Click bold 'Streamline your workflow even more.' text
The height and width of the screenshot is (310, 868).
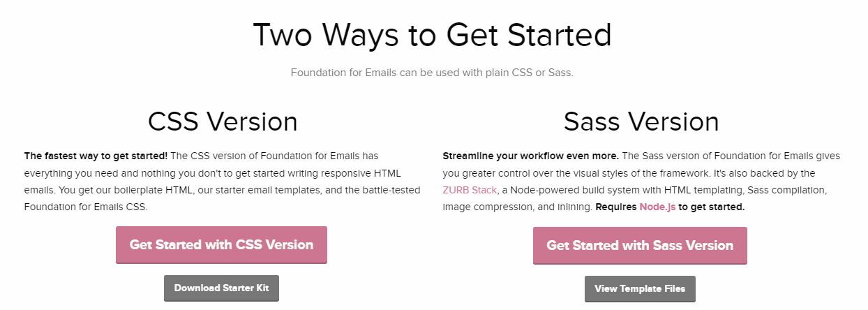pyautogui.click(x=530, y=156)
